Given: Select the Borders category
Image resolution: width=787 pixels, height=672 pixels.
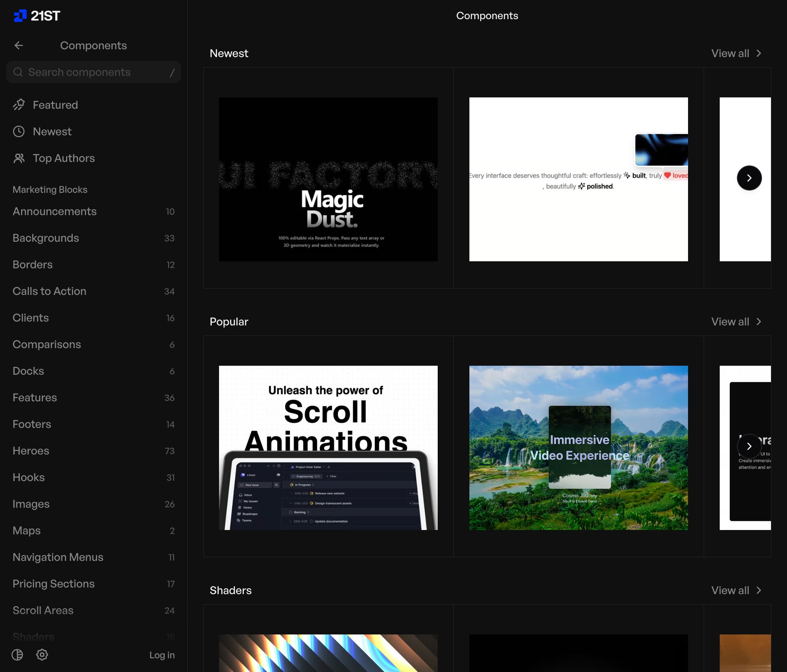Looking at the screenshot, I should [x=93, y=264].
